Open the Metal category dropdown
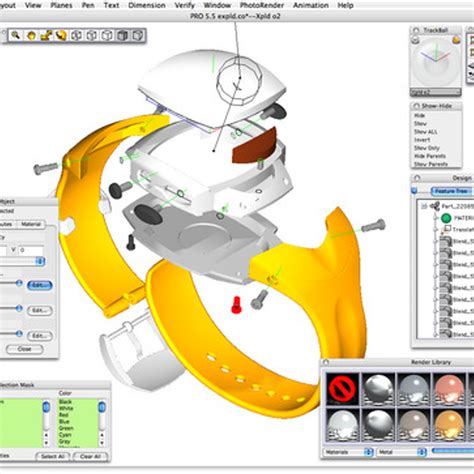Image resolution: width=474 pixels, height=474 pixels. click(x=402, y=452)
